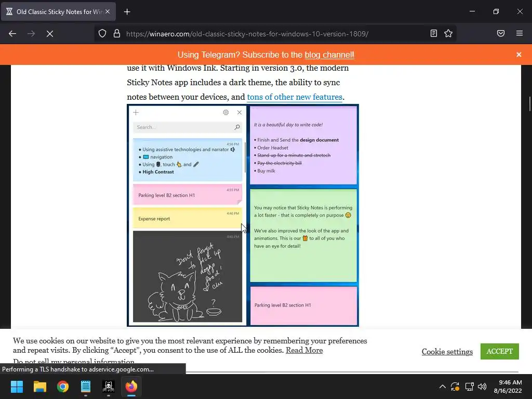Click the forward navigation arrow
The width and height of the screenshot is (532, 399).
click(x=31, y=34)
